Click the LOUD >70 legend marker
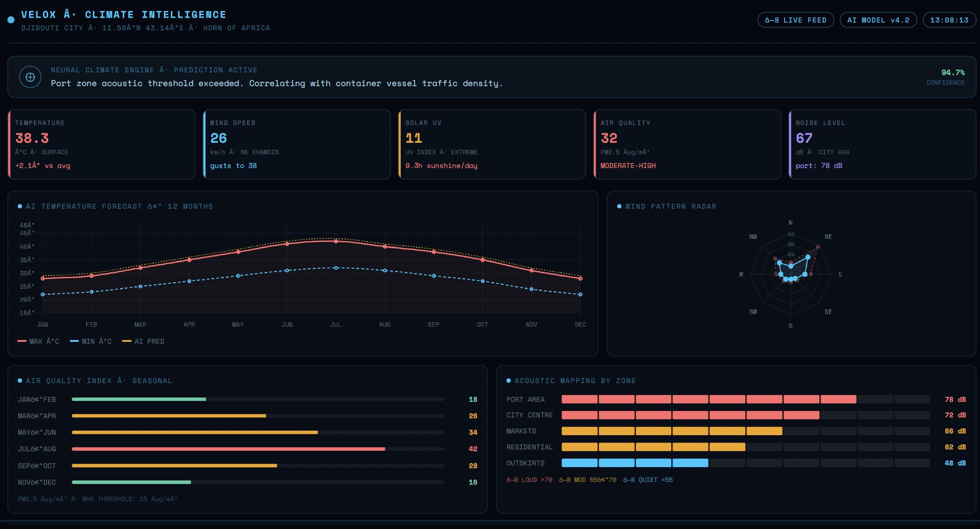980x529 pixels. coord(529,480)
